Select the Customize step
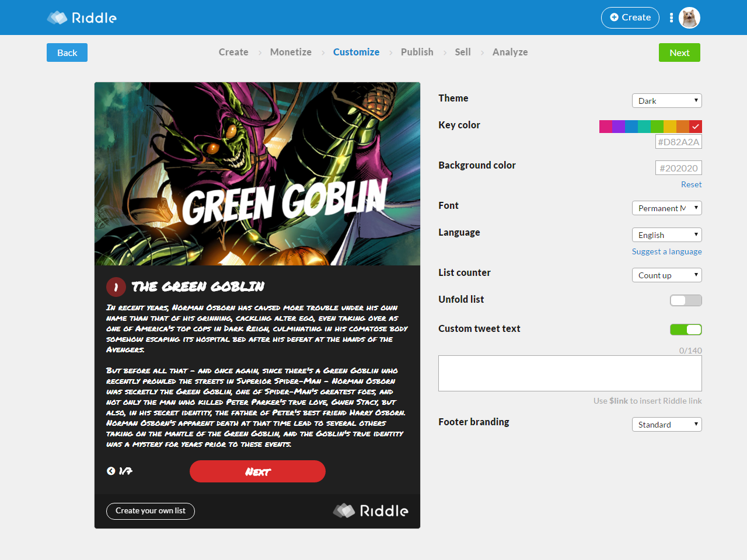Viewport: 747px width, 560px height. click(x=356, y=52)
